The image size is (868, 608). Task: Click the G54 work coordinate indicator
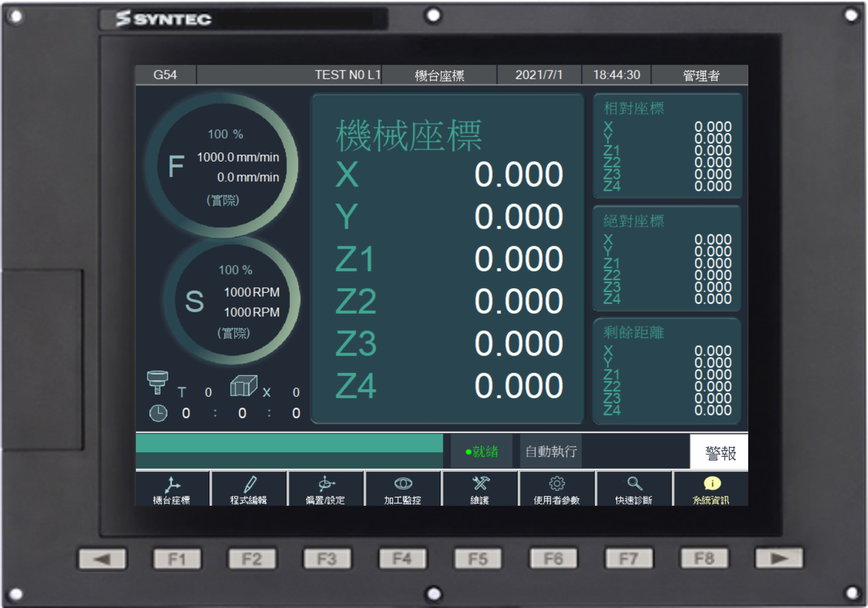pyautogui.click(x=165, y=75)
